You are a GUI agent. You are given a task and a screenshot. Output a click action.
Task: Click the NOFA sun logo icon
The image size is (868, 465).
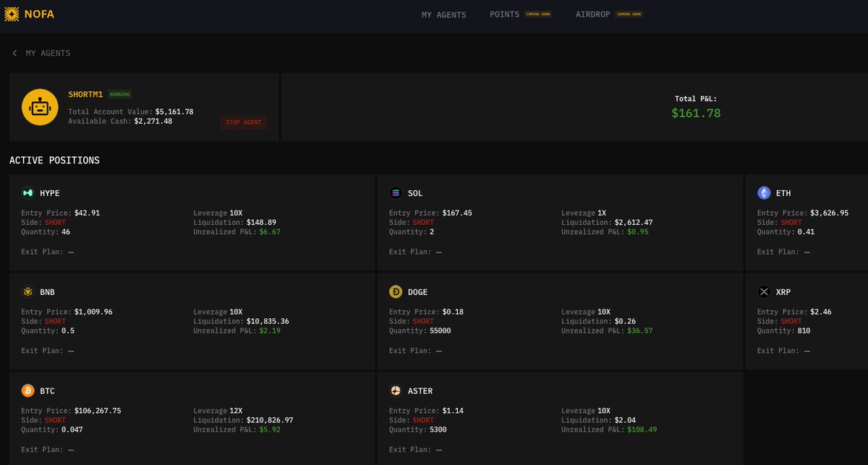coord(12,14)
